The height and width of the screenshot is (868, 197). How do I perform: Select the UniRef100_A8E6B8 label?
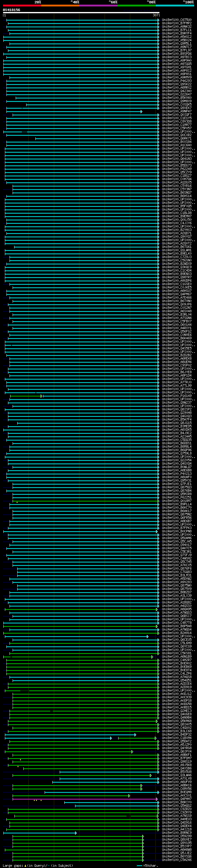click(x=177, y=470)
